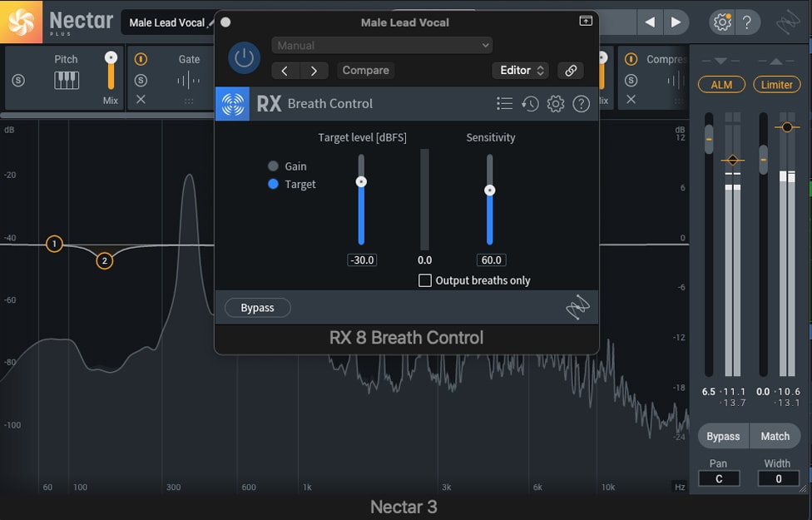Click the Gate module waveform icon
The image size is (812, 520).
coord(189,81)
